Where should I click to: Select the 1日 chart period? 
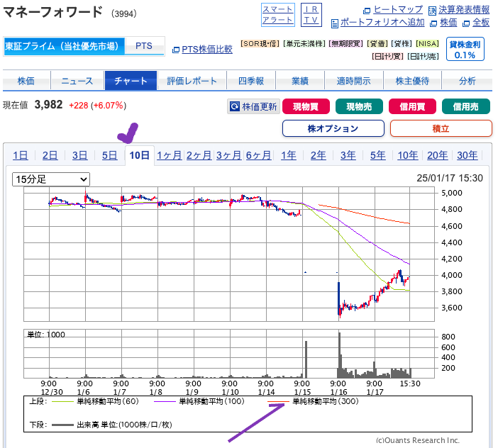(x=21, y=155)
